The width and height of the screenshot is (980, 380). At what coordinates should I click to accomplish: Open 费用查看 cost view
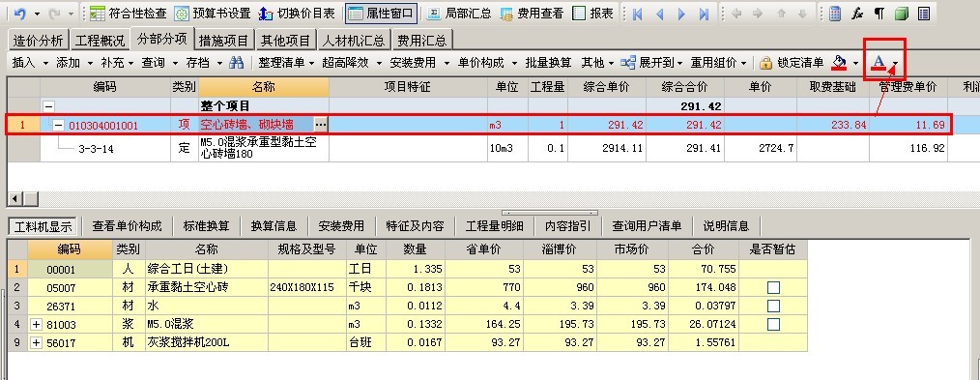click(x=532, y=14)
